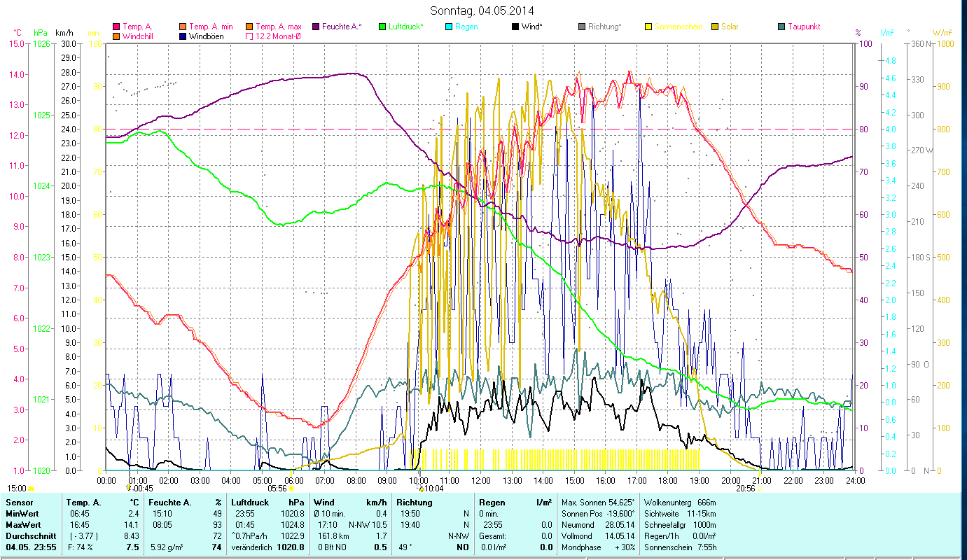Click the '161.8 km' wind run value
The image size is (967, 560).
[333, 536]
